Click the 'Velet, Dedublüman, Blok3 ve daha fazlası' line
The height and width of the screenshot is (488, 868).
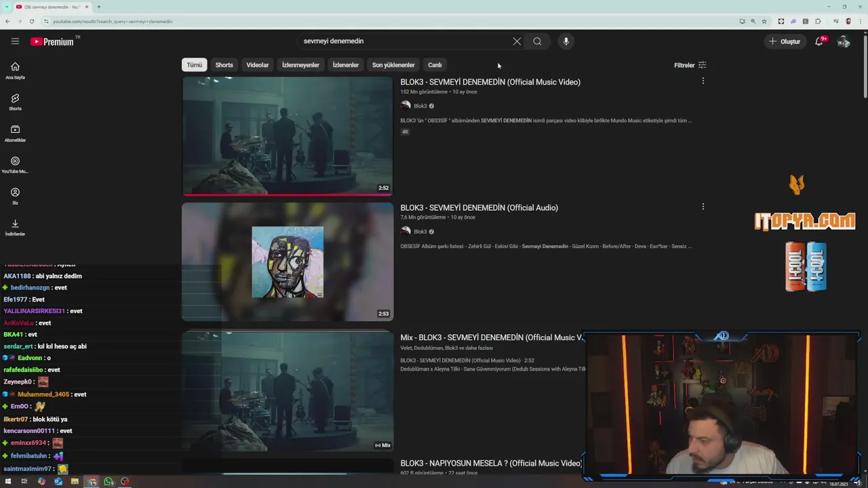click(x=446, y=348)
